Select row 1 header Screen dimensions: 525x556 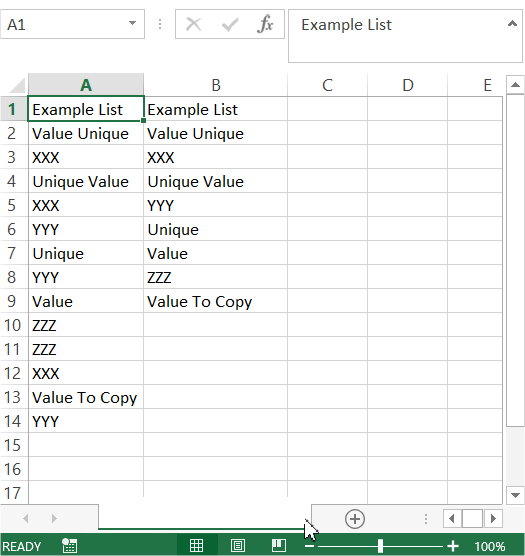14,109
